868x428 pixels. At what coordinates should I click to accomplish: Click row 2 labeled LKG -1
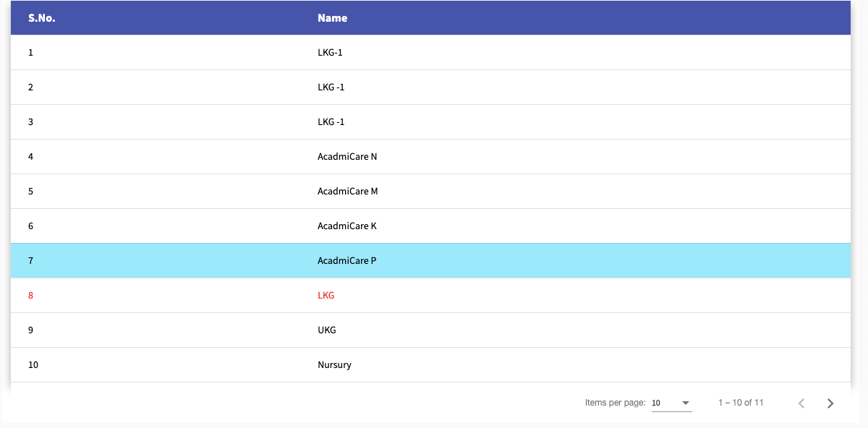(331, 87)
